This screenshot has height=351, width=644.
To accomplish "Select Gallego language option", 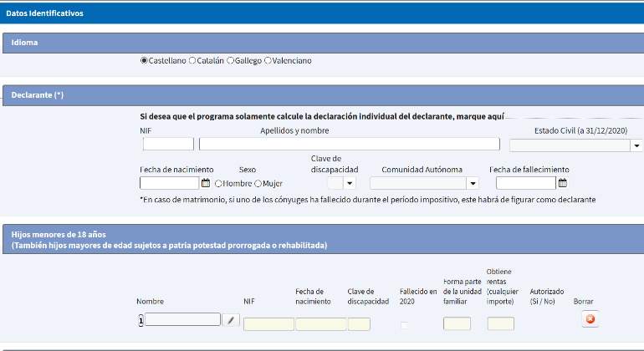I will click(230, 60).
